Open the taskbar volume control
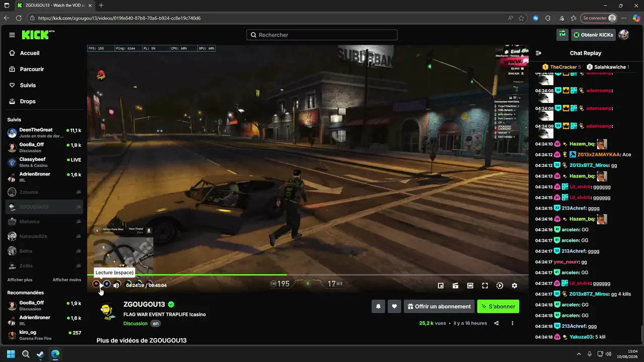 click(x=608, y=353)
